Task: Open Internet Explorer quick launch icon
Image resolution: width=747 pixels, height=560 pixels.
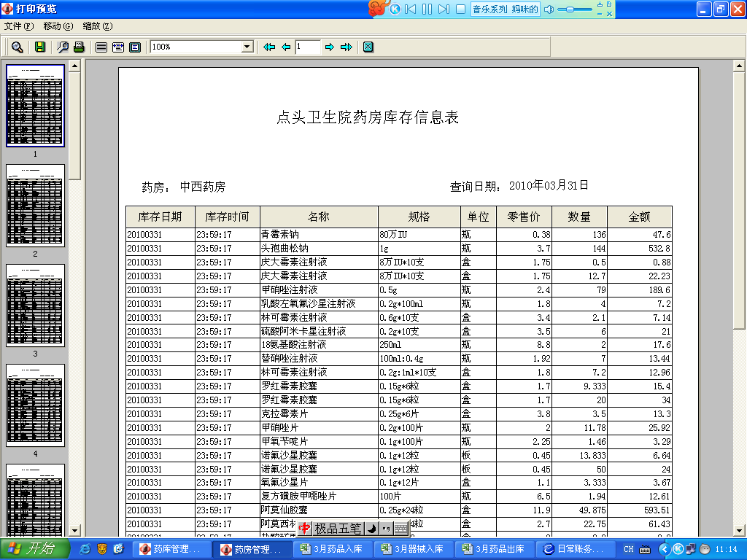Action: point(85,548)
